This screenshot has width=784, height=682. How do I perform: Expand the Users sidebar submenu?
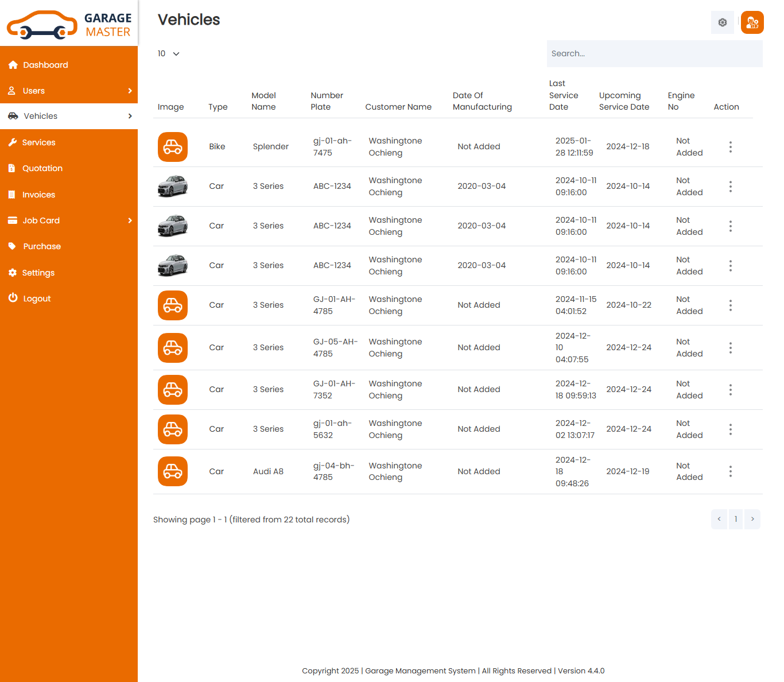[130, 90]
